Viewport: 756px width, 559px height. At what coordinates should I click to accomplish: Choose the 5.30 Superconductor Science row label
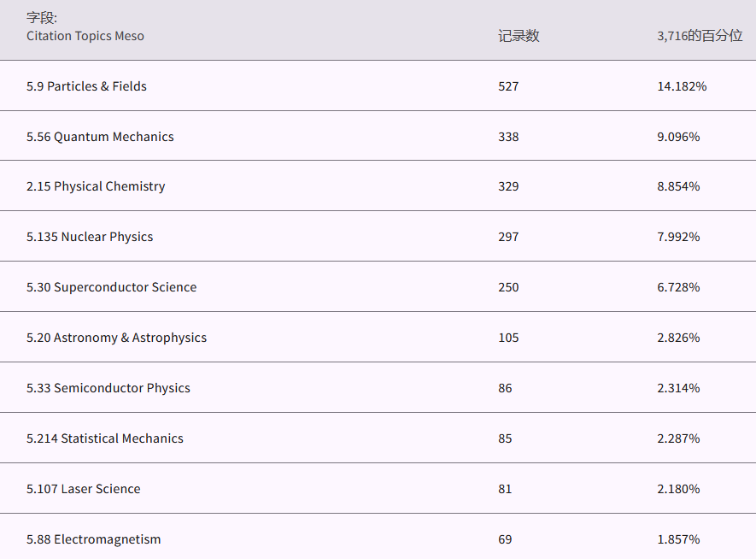(111, 287)
